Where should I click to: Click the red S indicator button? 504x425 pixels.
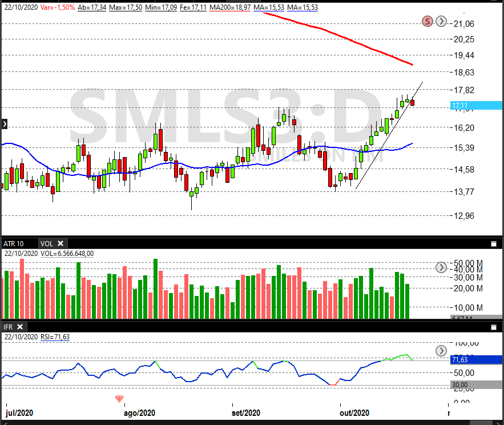click(428, 22)
